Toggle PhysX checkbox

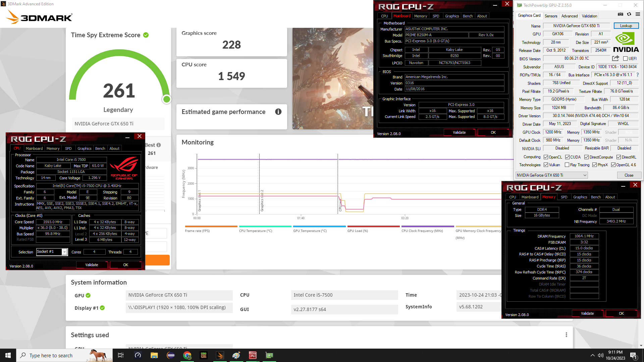pos(594,165)
